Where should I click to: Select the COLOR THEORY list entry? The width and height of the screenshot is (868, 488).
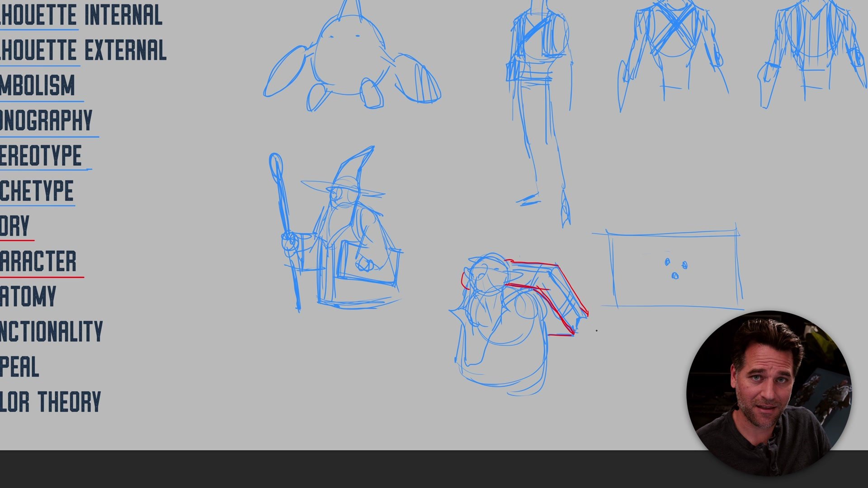pos(50,402)
